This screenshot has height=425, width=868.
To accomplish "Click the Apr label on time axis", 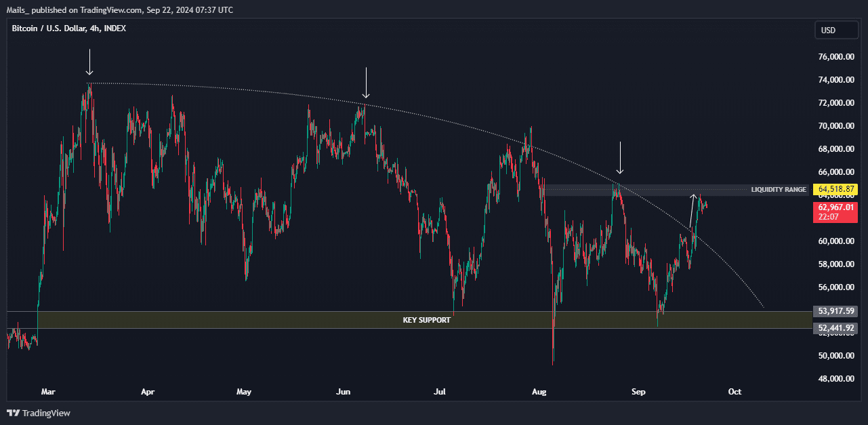I will 148,392.
